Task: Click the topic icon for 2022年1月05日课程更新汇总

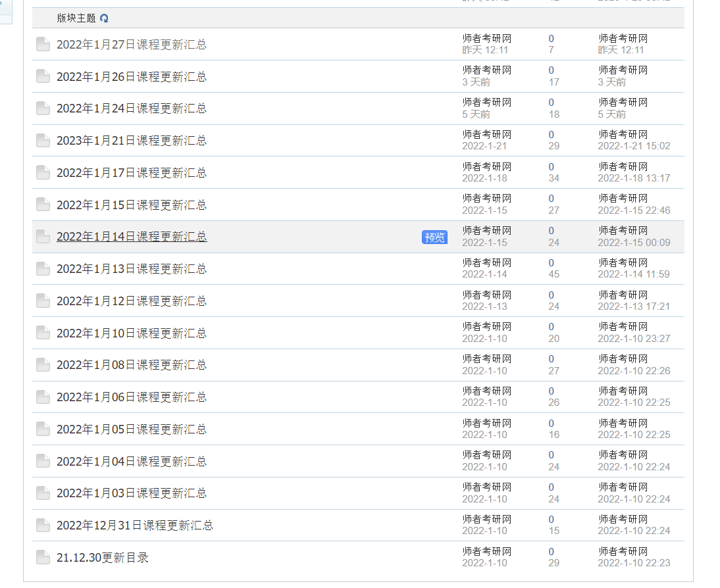Action: (x=42, y=429)
